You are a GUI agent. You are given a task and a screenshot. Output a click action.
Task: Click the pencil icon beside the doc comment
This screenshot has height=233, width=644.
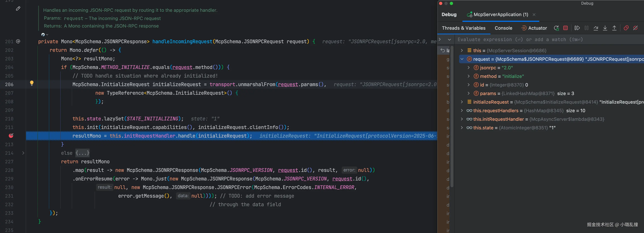(x=18, y=9)
